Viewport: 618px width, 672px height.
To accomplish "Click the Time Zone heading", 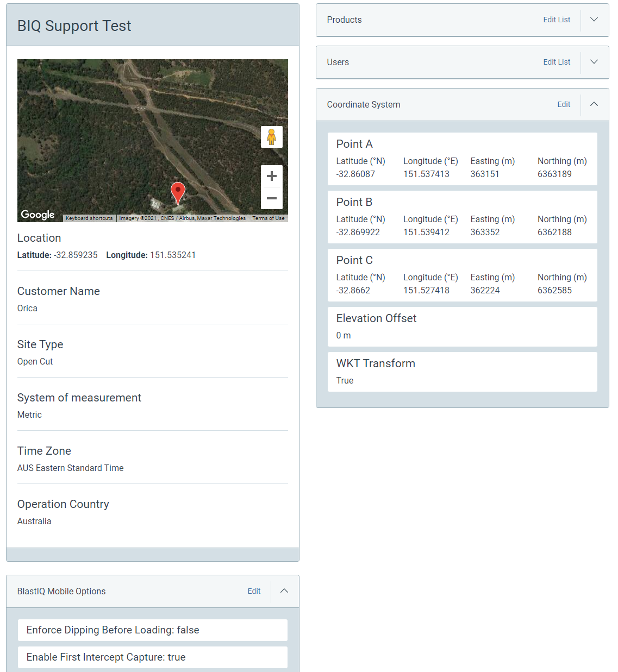I will pos(44,451).
